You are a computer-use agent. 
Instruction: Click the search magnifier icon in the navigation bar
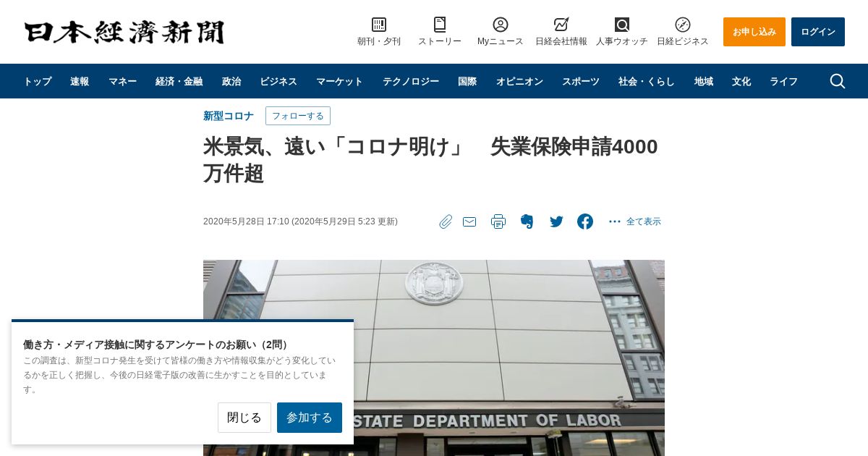(x=838, y=81)
